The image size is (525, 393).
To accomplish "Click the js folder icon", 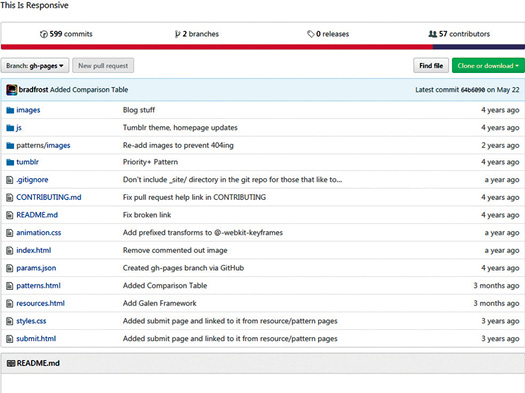I will pos(10,128).
